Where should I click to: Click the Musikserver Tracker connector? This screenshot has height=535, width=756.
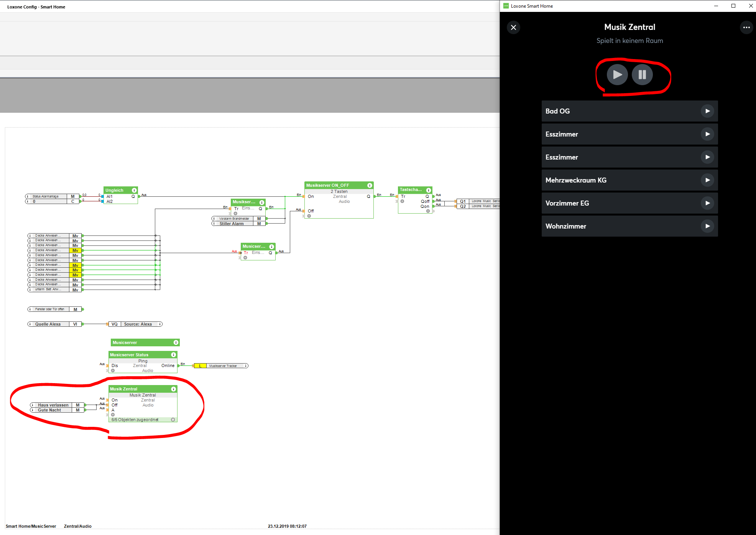click(x=223, y=366)
